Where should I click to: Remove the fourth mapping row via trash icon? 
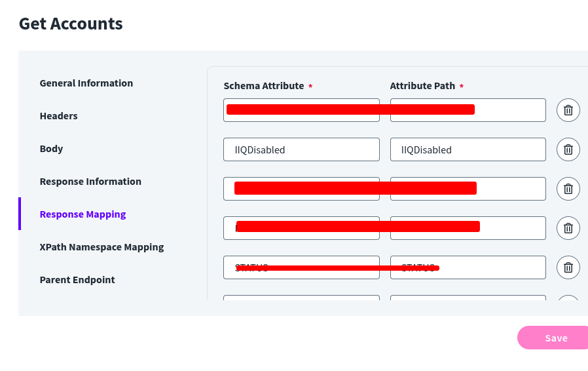click(x=568, y=228)
